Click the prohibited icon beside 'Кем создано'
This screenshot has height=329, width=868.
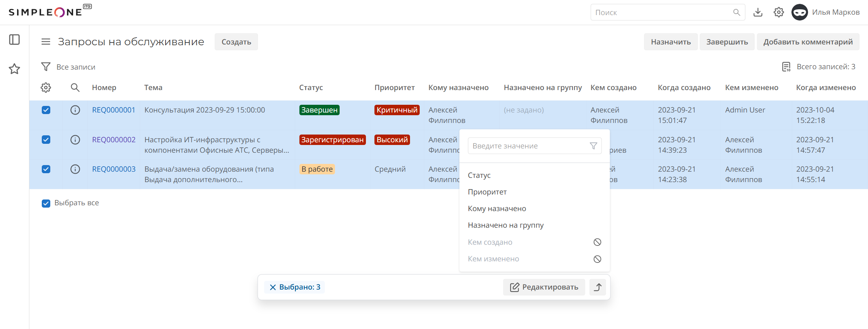tap(597, 242)
